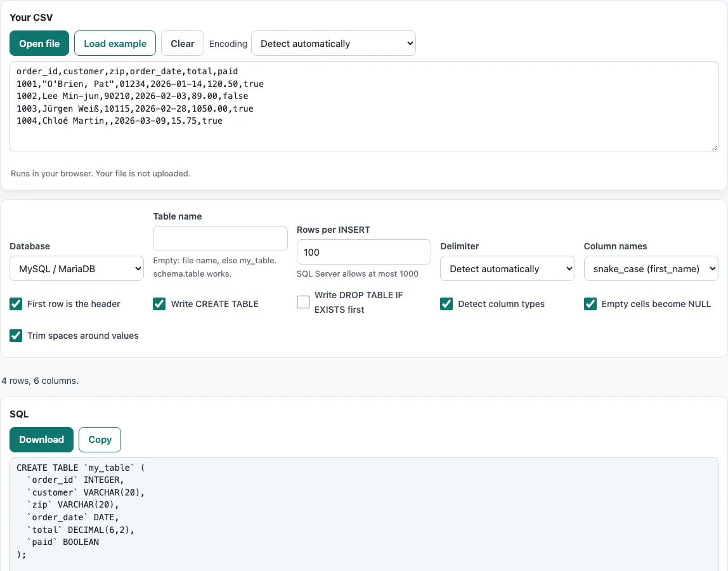This screenshot has width=728, height=571.
Task: Download the generated SQL
Action: (x=41, y=440)
